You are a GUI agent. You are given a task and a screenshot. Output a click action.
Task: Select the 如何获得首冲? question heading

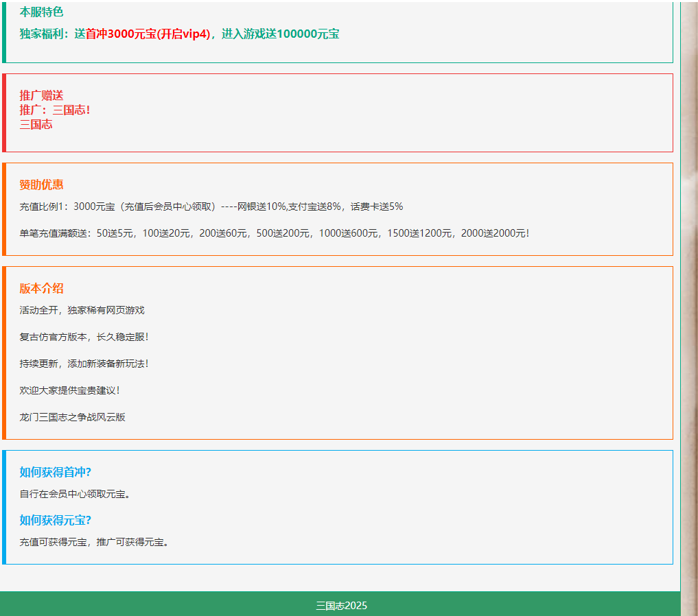(x=56, y=472)
